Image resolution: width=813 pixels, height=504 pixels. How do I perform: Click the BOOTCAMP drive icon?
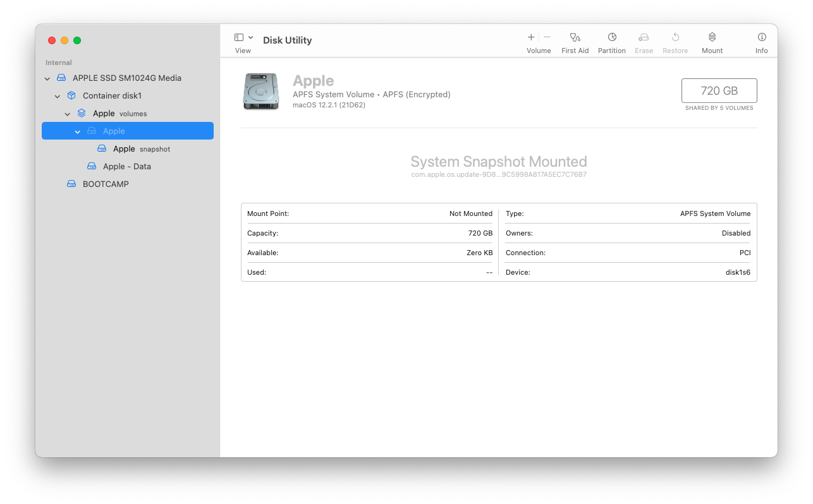pyautogui.click(x=71, y=184)
